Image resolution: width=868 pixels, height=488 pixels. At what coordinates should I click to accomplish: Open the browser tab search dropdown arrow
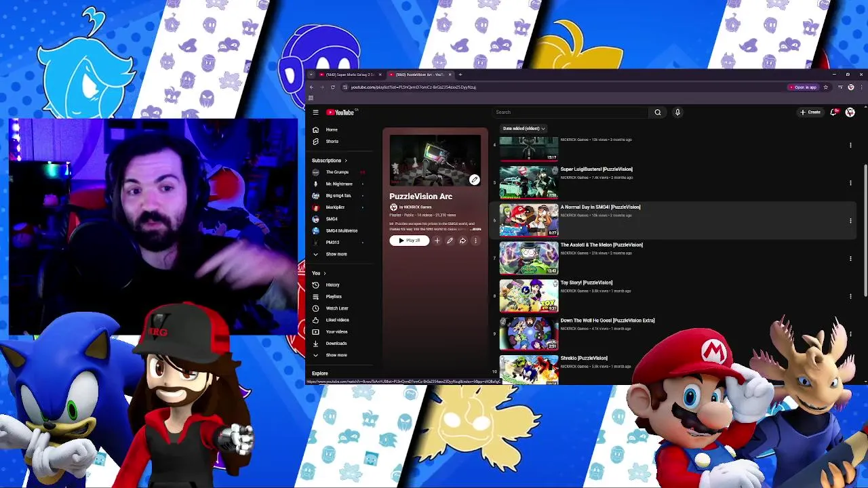click(311, 75)
